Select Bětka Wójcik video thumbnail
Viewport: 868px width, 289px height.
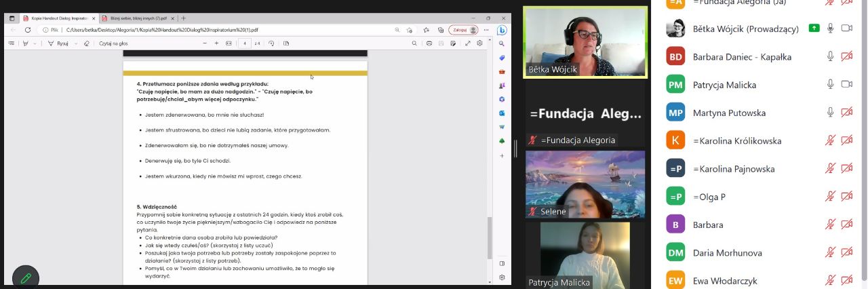pyautogui.click(x=586, y=41)
